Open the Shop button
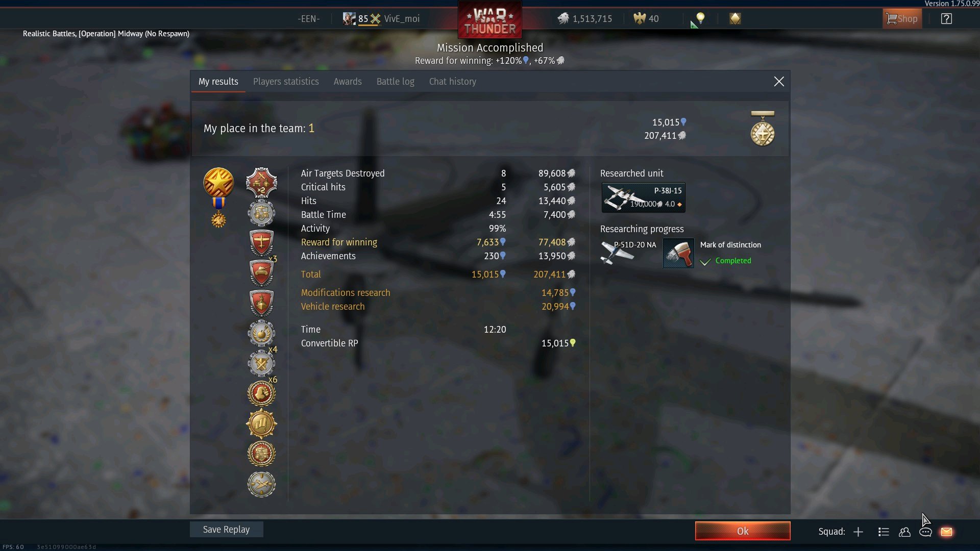Screen dimensions: 980x551 (902, 19)
